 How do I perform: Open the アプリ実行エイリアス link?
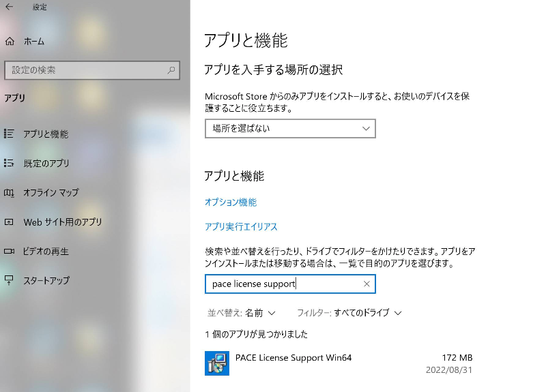(x=241, y=226)
